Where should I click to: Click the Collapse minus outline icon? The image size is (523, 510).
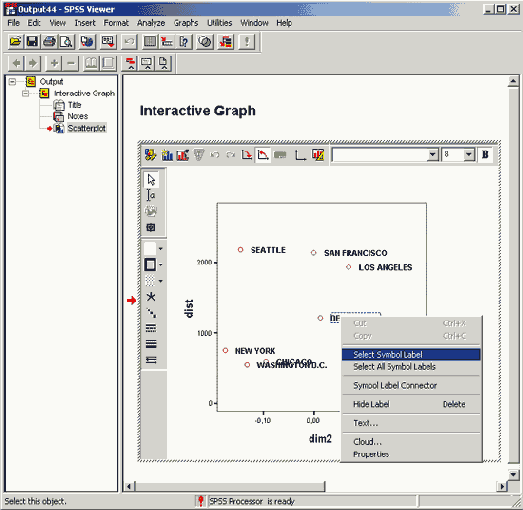coord(71,63)
